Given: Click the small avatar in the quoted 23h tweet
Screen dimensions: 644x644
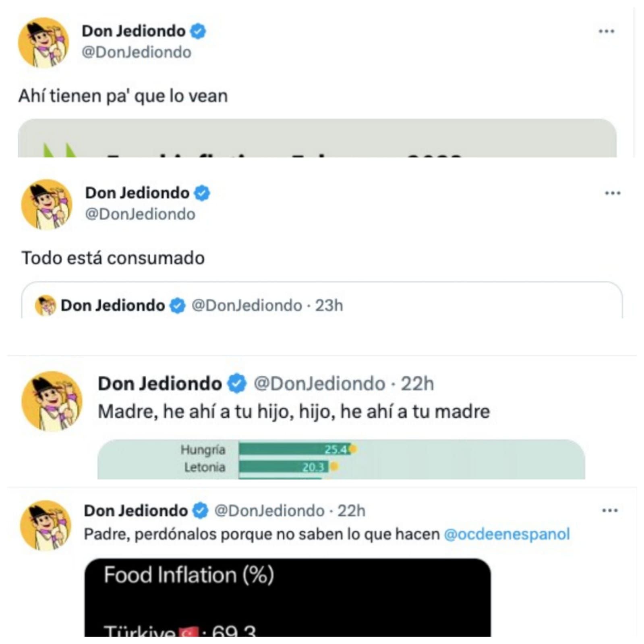Looking at the screenshot, I should (45, 305).
